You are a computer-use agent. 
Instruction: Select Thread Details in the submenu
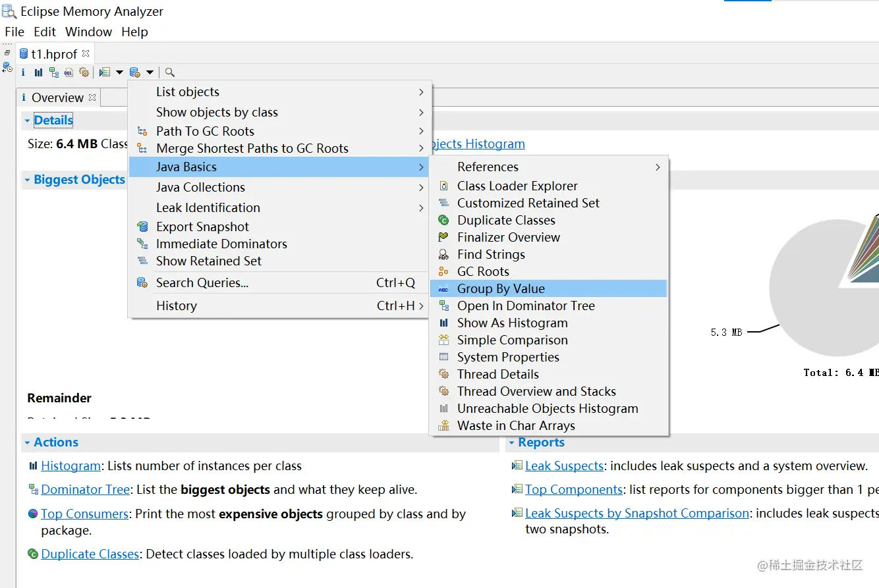tap(549, 375)
